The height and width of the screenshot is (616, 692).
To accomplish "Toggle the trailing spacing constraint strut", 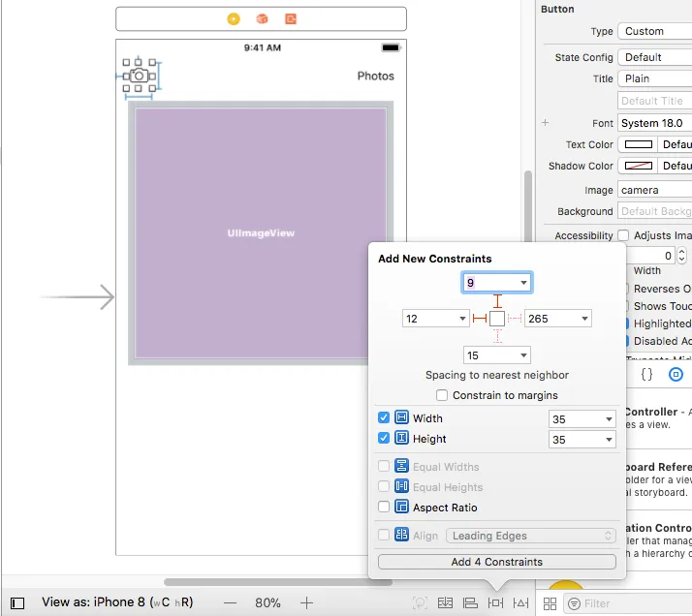I will coord(515,319).
